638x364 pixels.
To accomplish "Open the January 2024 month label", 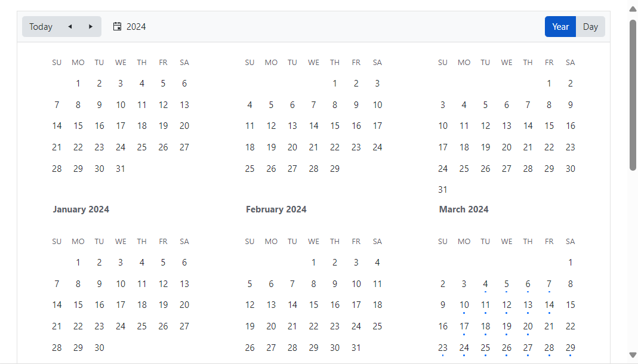I will coord(81,209).
